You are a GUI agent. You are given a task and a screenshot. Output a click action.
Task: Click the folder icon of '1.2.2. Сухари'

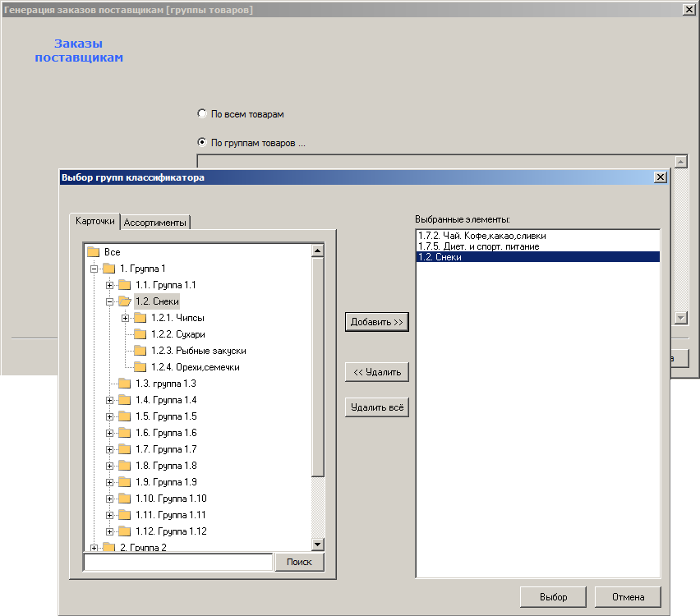click(x=140, y=334)
